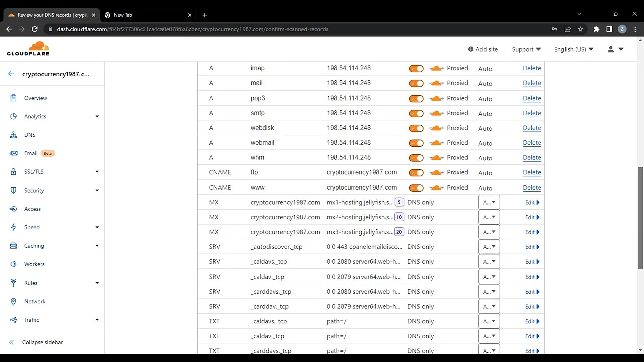Open the user account menu

click(x=615, y=49)
